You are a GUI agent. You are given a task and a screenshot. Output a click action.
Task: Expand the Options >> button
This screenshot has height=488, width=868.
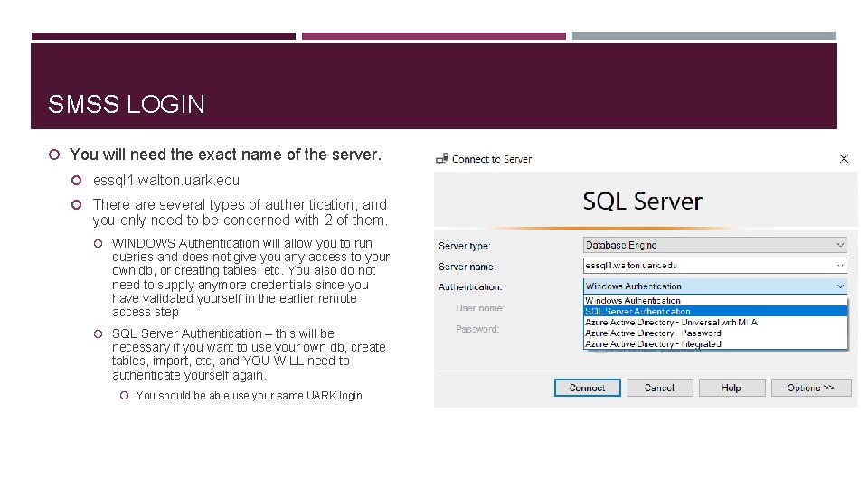810,388
